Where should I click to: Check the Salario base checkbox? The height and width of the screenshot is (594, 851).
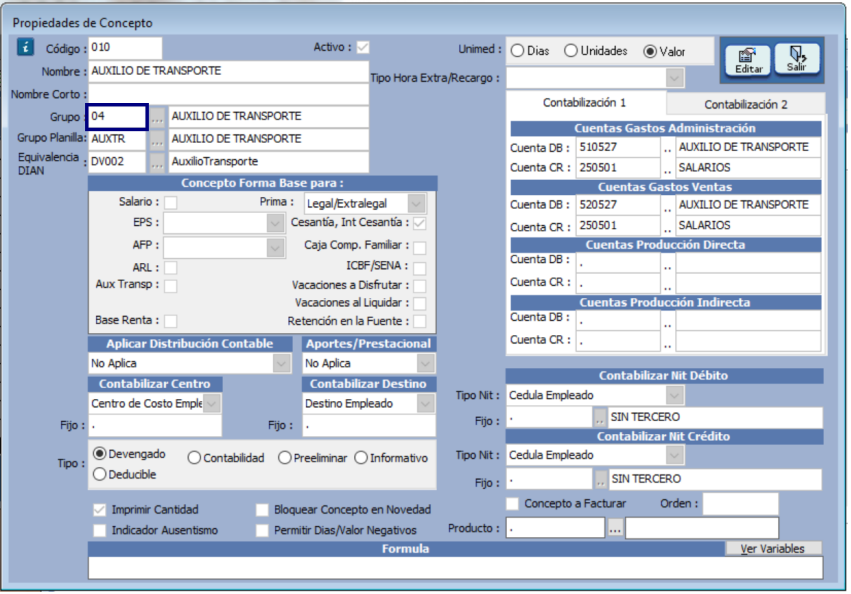tap(170, 203)
